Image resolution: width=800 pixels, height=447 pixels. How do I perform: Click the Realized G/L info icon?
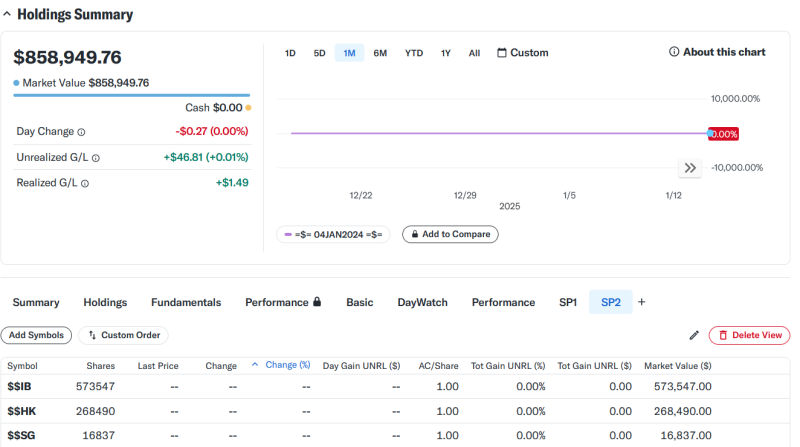tap(85, 184)
